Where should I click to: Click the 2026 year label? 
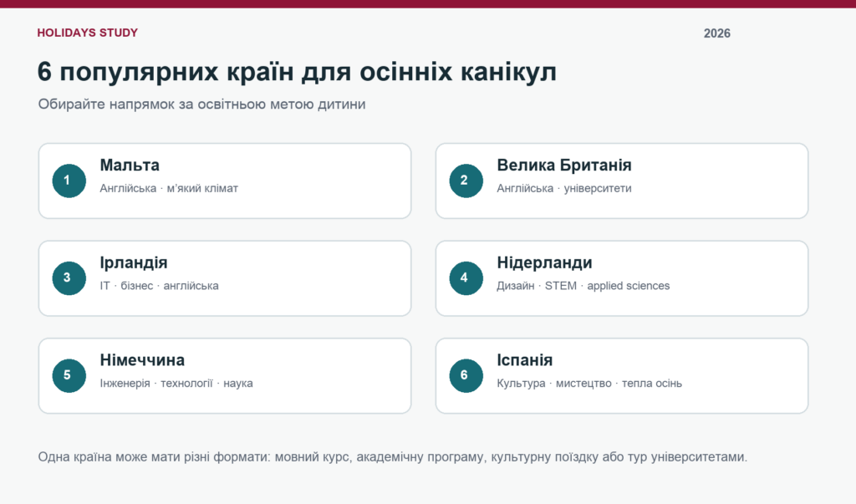(716, 33)
